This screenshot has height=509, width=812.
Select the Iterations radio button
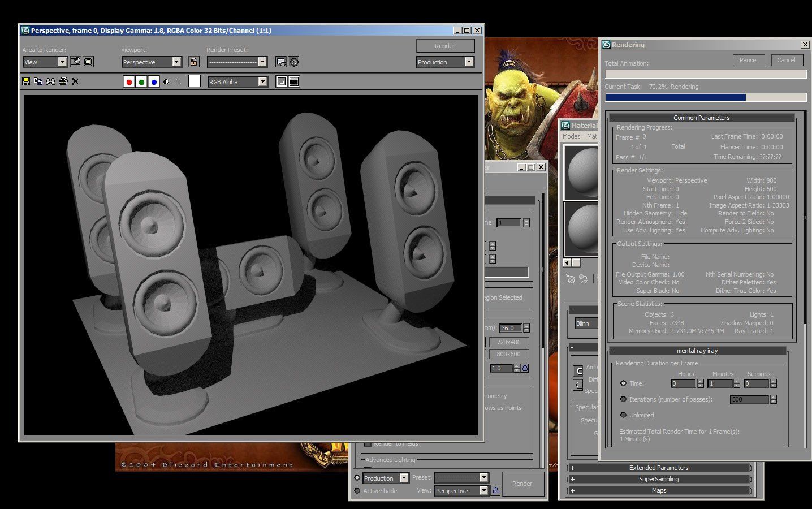pyautogui.click(x=624, y=399)
